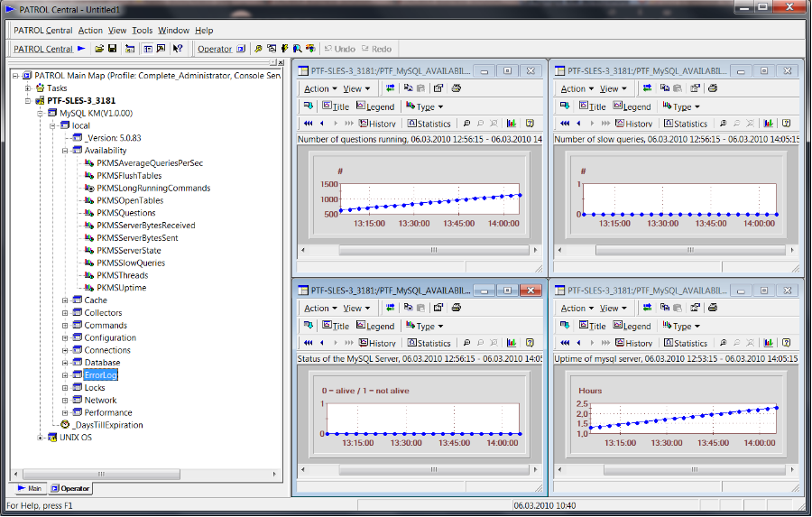Click the download arrow icon left of Title in uptime chart
The width and height of the screenshot is (812, 517).
coord(565,326)
